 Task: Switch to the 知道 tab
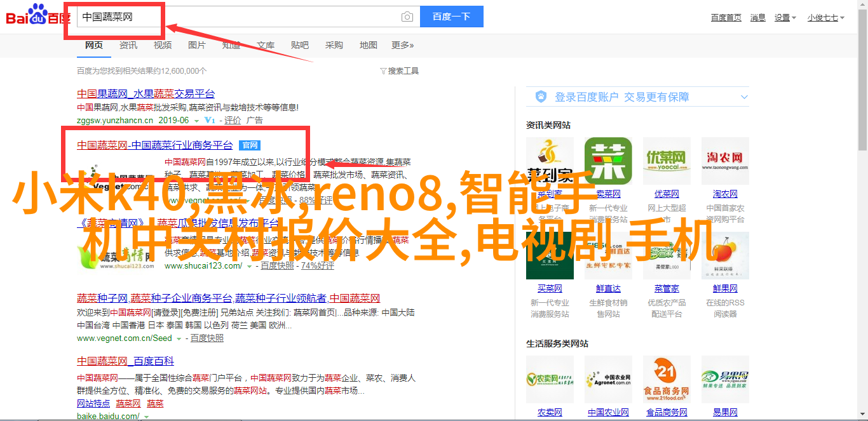tap(231, 45)
